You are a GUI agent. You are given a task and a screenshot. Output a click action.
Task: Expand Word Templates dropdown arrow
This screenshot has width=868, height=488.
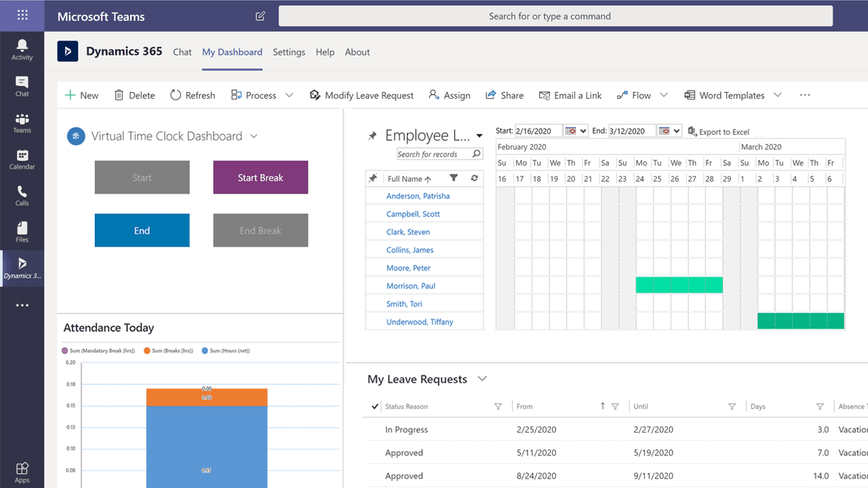[778, 96]
